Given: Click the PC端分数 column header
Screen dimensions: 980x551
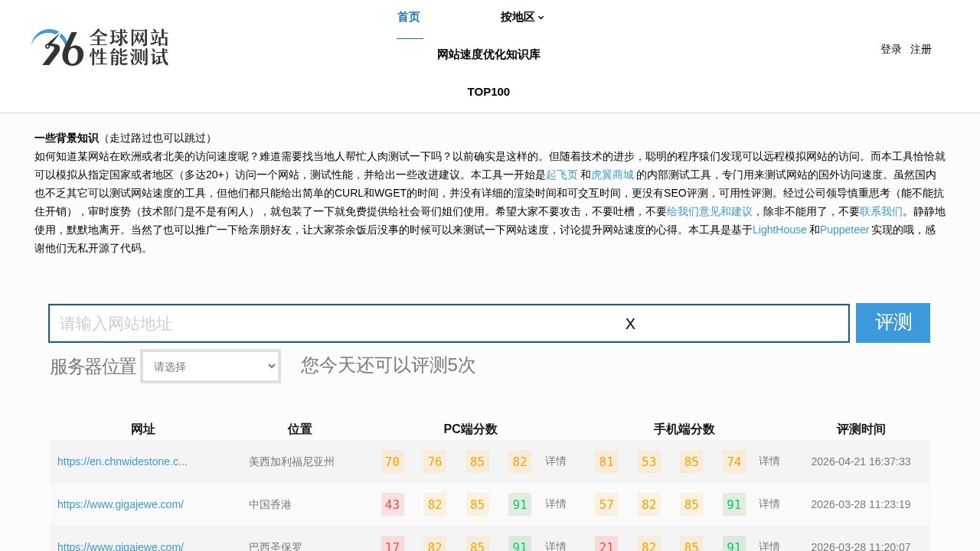Looking at the screenshot, I should [x=471, y=429].
